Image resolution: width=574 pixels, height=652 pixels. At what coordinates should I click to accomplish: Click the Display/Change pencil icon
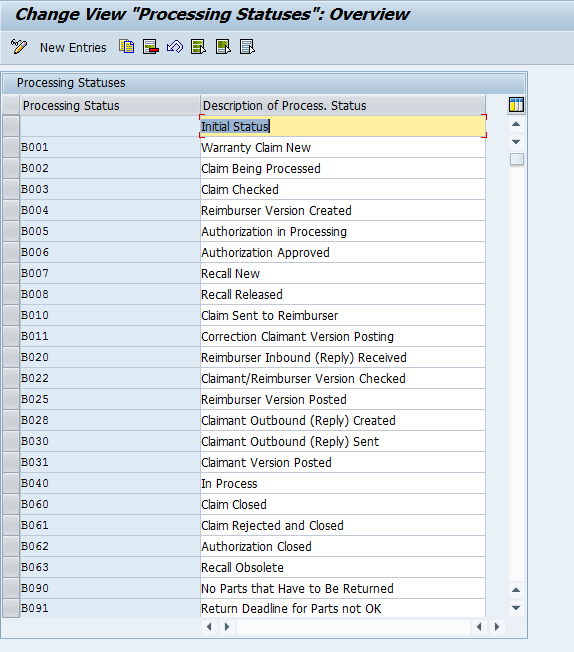click(x=19, y=47)
